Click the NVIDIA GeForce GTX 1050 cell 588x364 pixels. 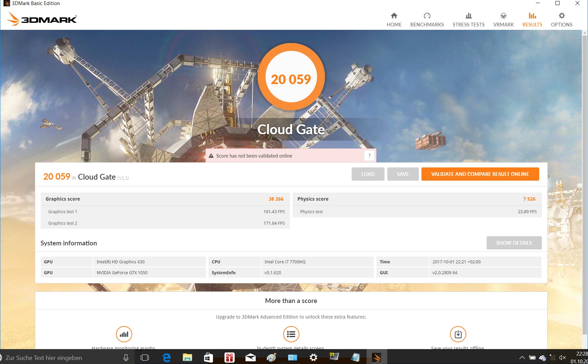tap(149, 272)
